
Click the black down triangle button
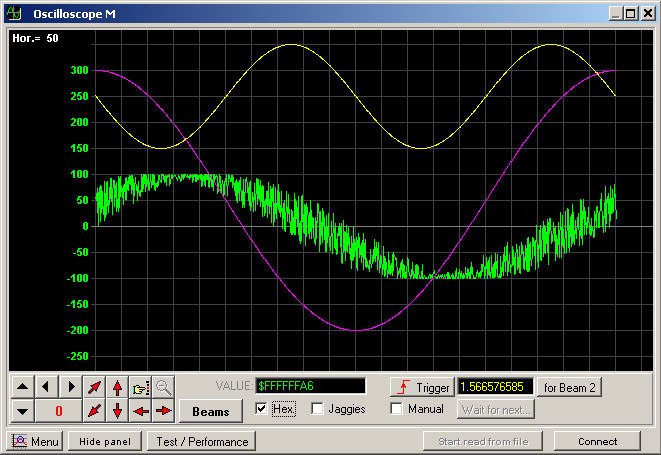22,410
